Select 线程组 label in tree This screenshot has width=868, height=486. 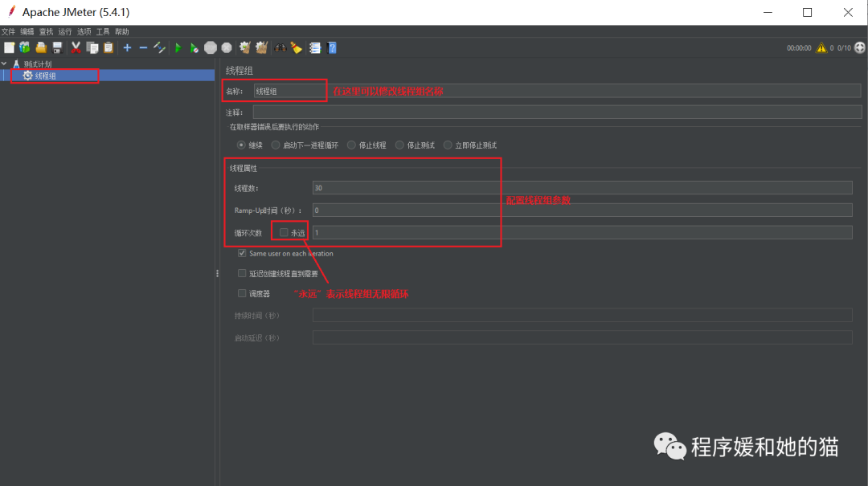click(x=45, y=76)
